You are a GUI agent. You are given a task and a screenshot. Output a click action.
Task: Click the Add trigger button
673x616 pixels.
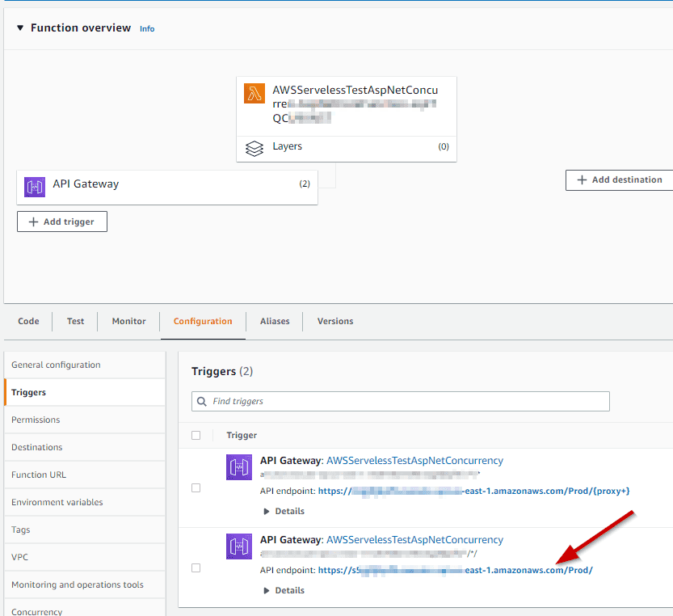coord(62,222)
